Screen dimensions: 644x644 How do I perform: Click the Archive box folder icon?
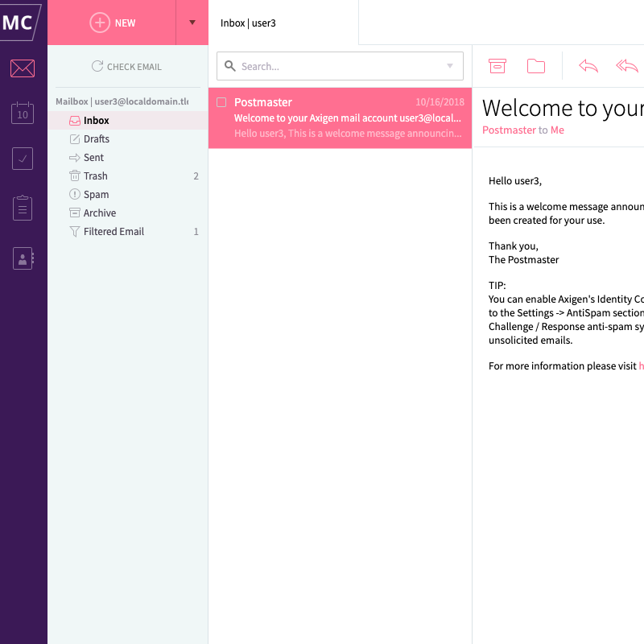coord(75,213)
